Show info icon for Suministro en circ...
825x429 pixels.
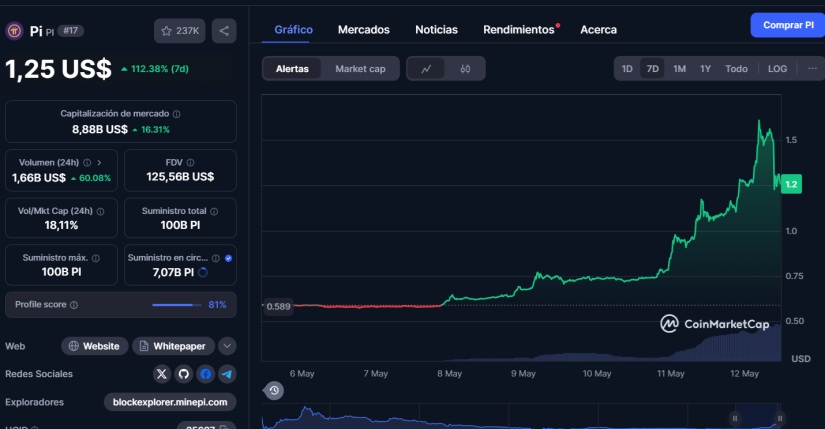pyautogui.click(x=216, y=258)
